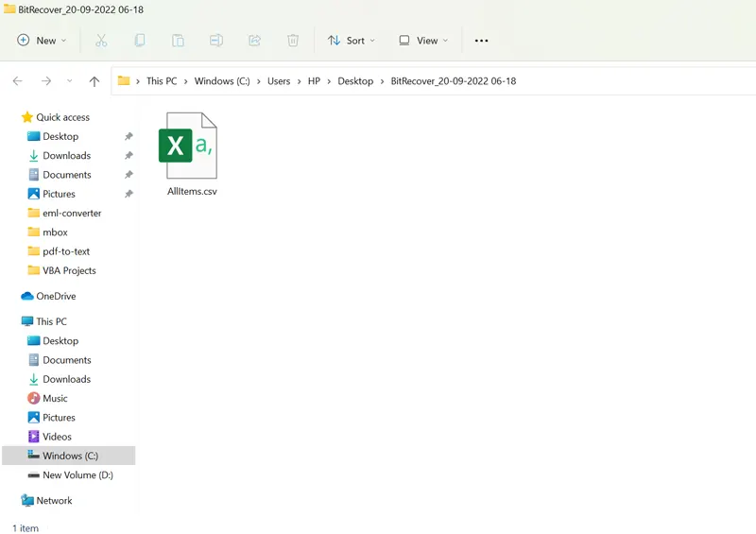Click Desktop in the address bar path

355,81
